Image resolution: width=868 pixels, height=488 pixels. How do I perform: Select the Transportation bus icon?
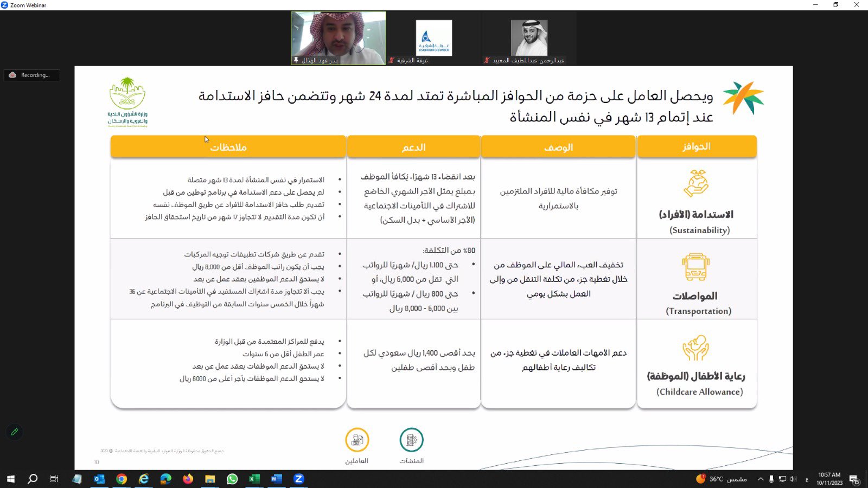696,266
